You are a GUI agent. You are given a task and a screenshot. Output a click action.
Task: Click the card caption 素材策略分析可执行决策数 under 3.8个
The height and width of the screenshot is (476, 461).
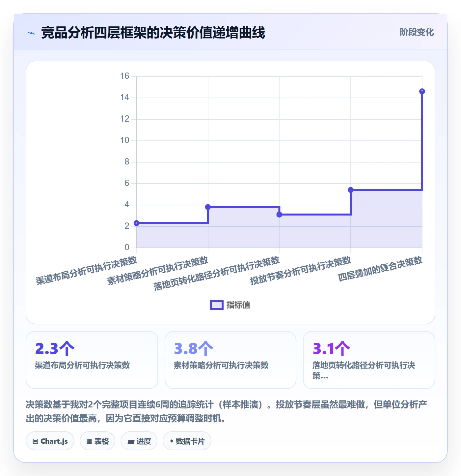coord(221,365)
